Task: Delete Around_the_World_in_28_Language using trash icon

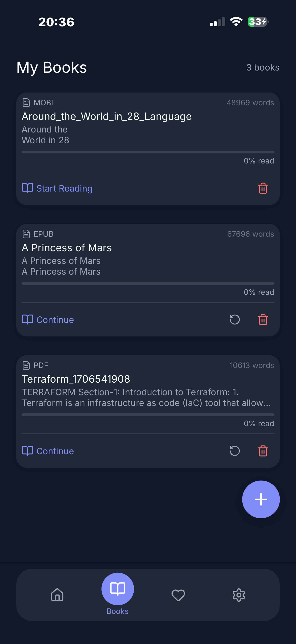Action: coord(263,188)
